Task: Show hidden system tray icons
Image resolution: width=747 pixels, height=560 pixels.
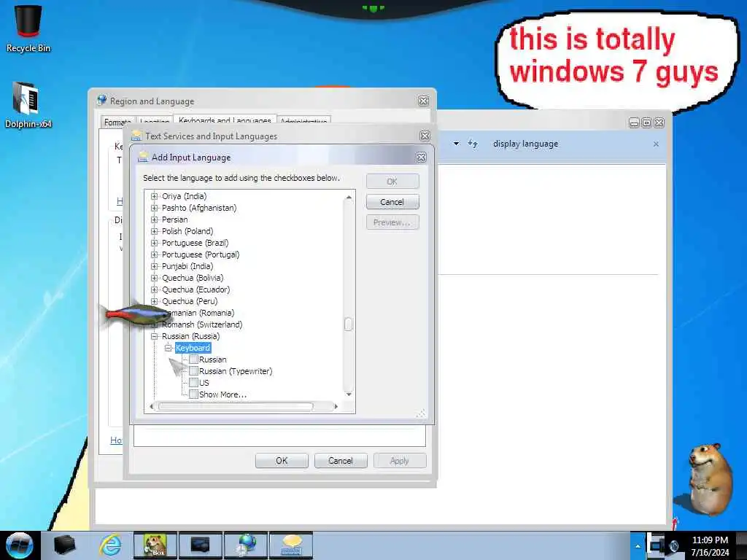Action: pos(638,546)
